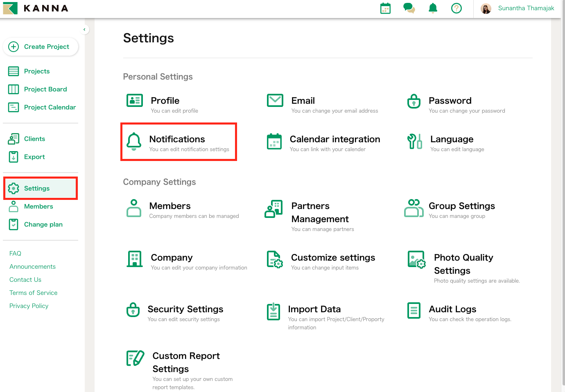Open the Terms of Service link

[33, 292]
